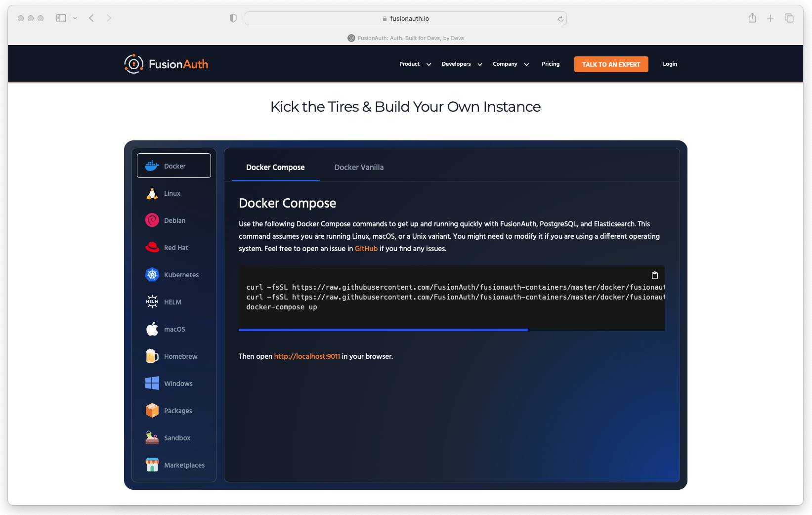Open the Pricing menu item
Image resolution: width=812 pixels, height=515 pixels.
pos(551,64)
